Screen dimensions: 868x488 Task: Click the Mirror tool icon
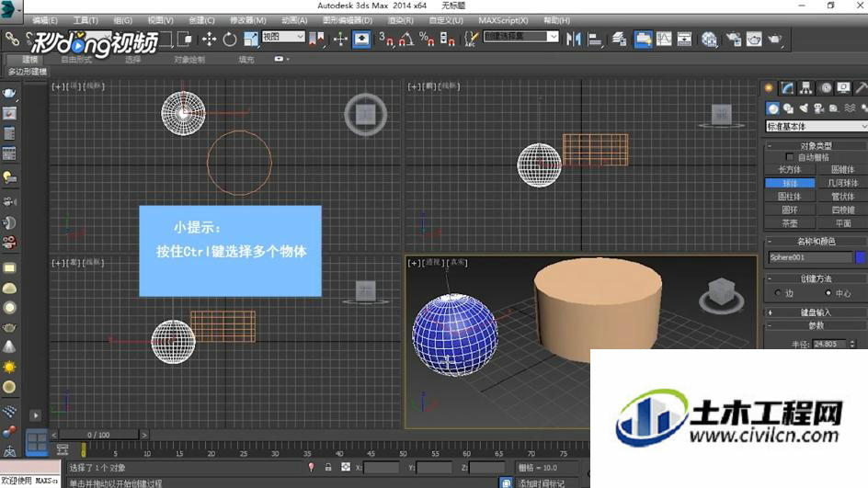point(574,39)
